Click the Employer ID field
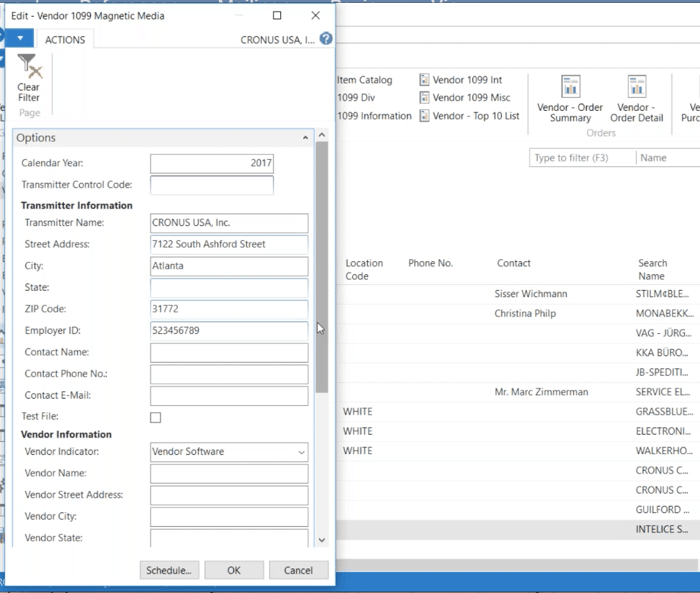700x593 pixels. click(229, 330)
